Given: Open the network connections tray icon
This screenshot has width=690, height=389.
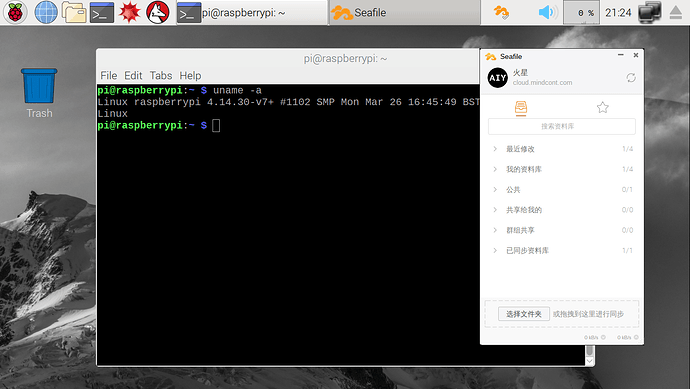Looking at the screenshot, I should pos(650,12).
